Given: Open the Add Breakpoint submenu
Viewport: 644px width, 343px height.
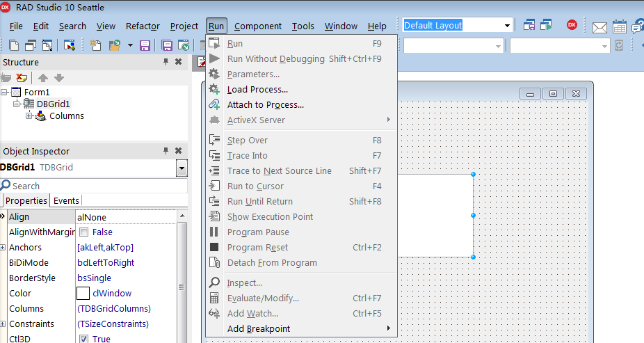Looking at the screenshot, I should click(x=301, y=328).
